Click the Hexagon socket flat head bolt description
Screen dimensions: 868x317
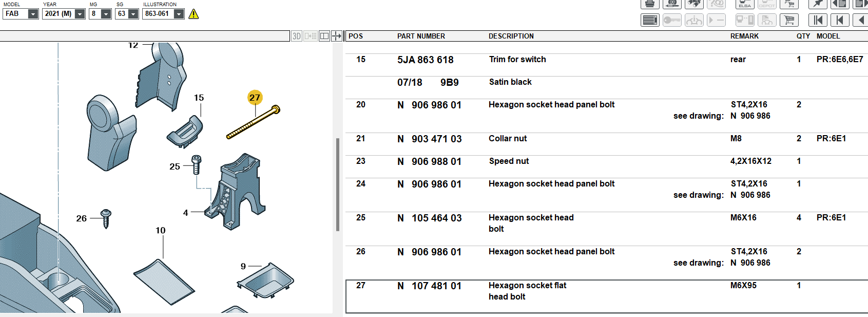[x=528, y=291]
